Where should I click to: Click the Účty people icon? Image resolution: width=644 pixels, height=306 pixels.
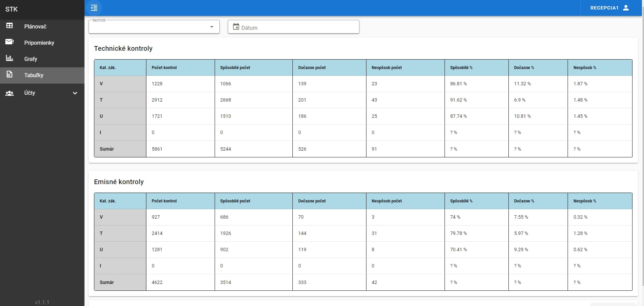click(9, 93)
